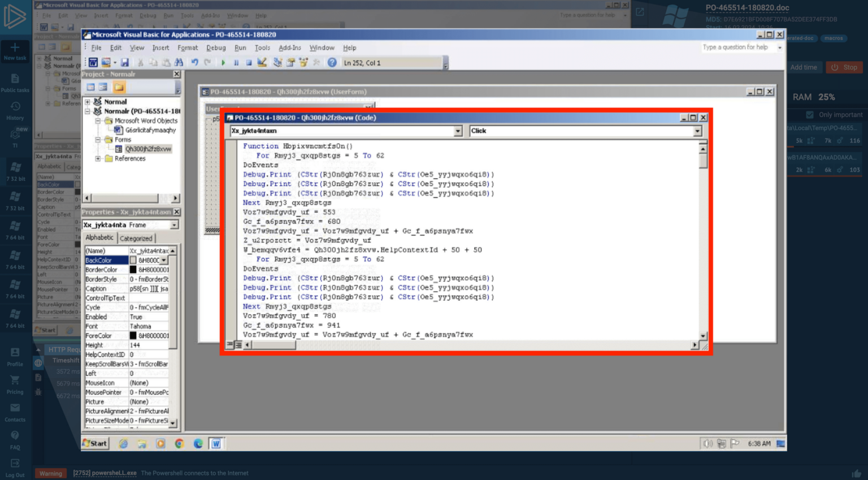Select the Qh300jh2fz8xvw form in tree
The height and width of the screenshot is (480, 868).
tap(147, 149)
